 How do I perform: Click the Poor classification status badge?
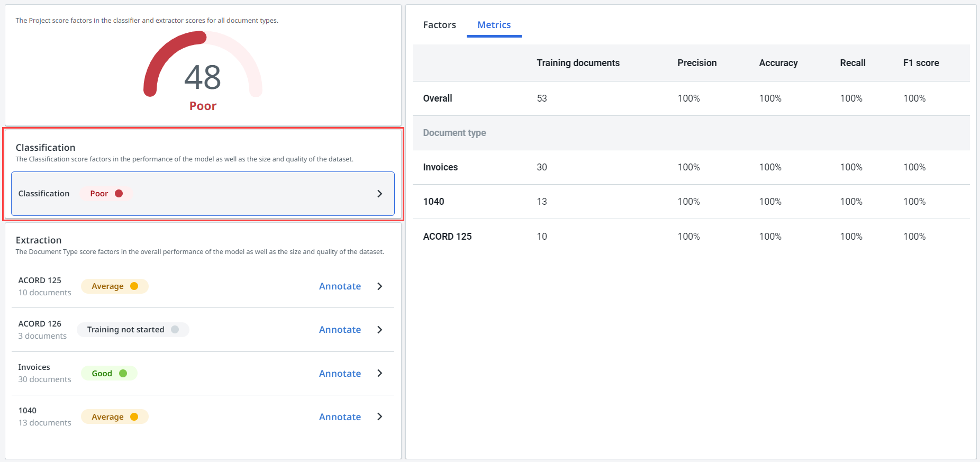click(x=106, y=194)
